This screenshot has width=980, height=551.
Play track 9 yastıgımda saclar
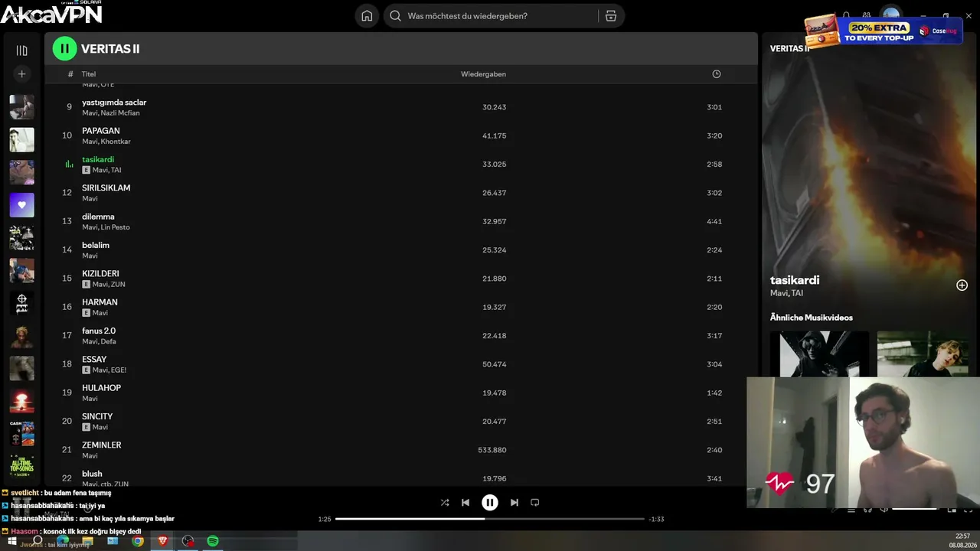point(401,107)
